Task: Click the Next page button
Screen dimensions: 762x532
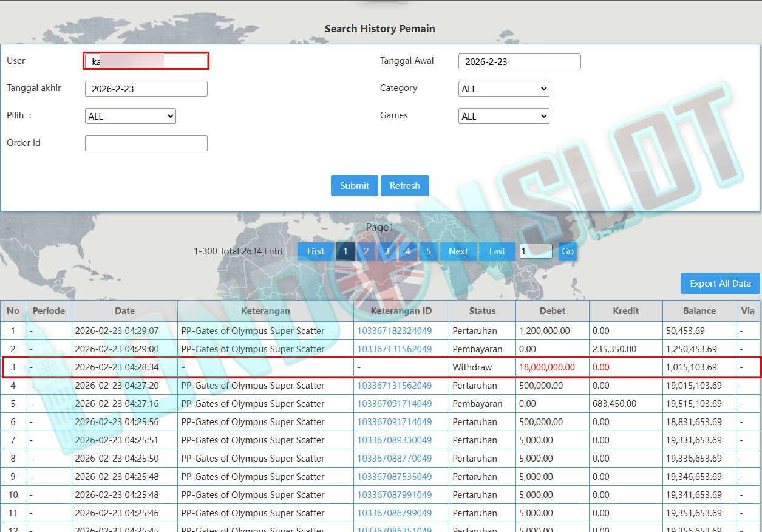Action: [x=458, y=251]
